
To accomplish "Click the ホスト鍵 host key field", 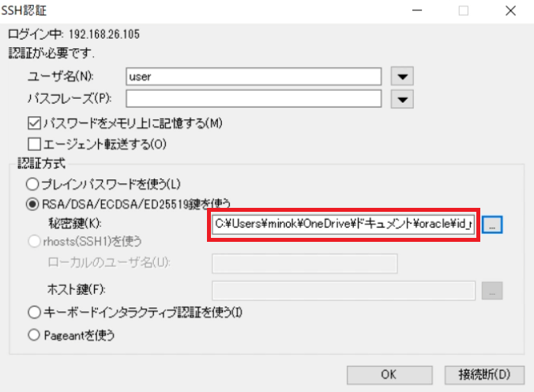I will pos(344,290).
